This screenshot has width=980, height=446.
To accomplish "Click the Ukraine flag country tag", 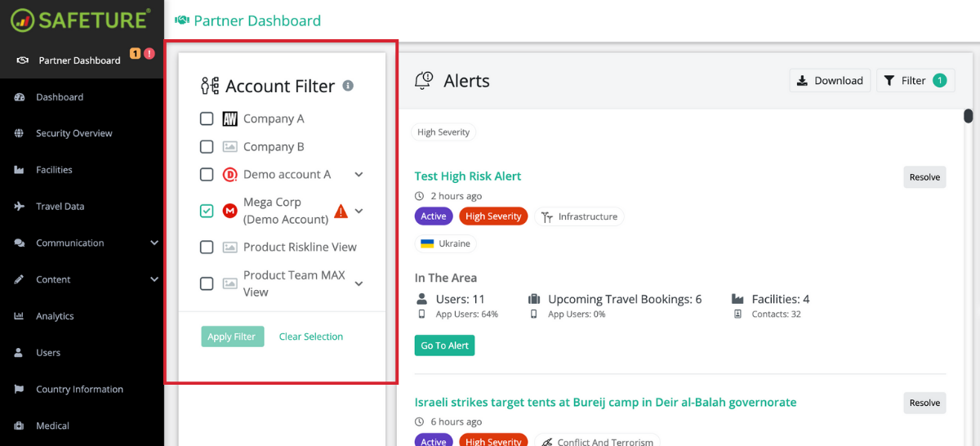I will [x=446, y=243].
